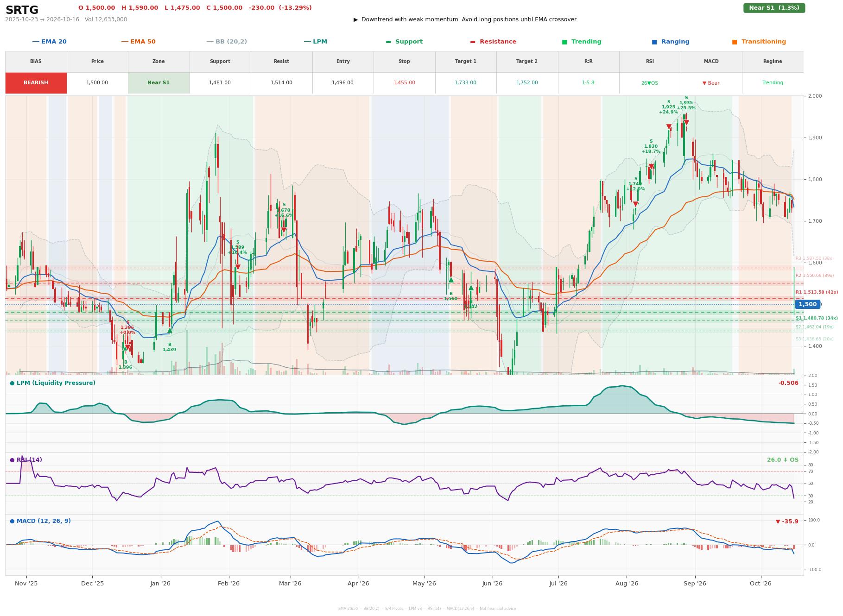This screenshot has height=616, width=843.
Task: Click the Support legend entry
Action: [x=404, y=42]
